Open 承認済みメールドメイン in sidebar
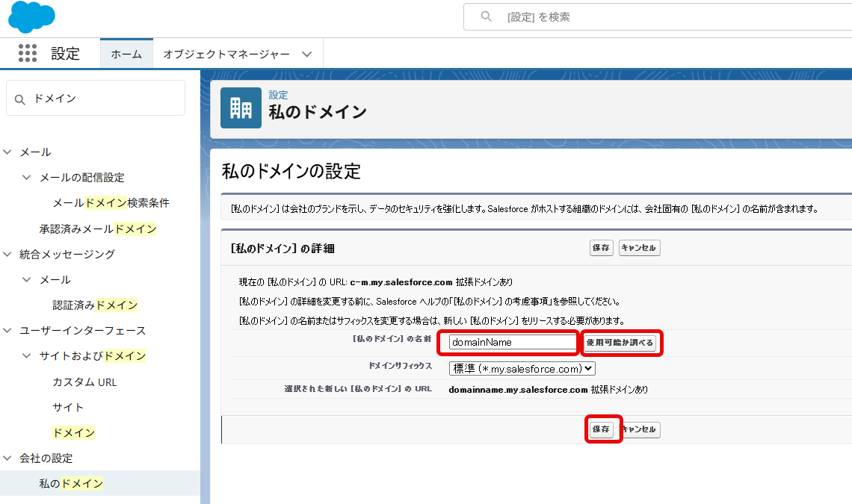Screen dimensions: 852x504 pos(98,228)
